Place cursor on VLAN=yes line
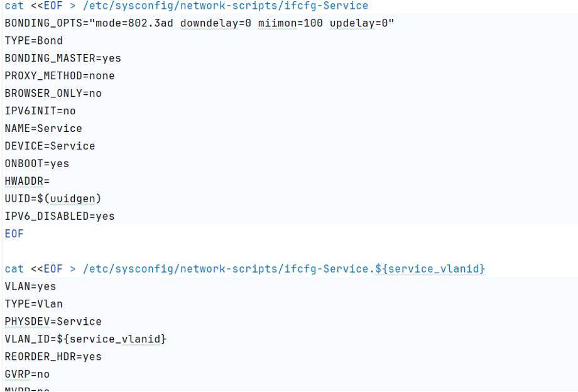 tap(30, 286)
